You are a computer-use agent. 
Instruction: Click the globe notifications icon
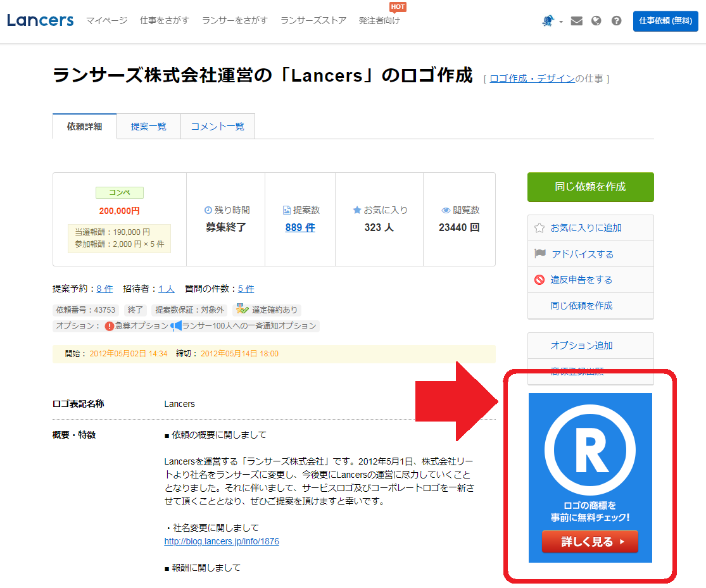click(x=596, y=21)
